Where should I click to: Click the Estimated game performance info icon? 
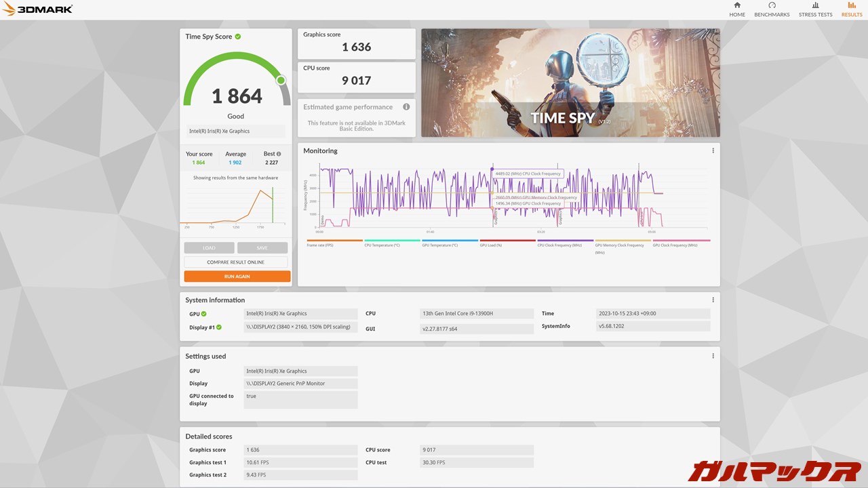click(406, 107)
